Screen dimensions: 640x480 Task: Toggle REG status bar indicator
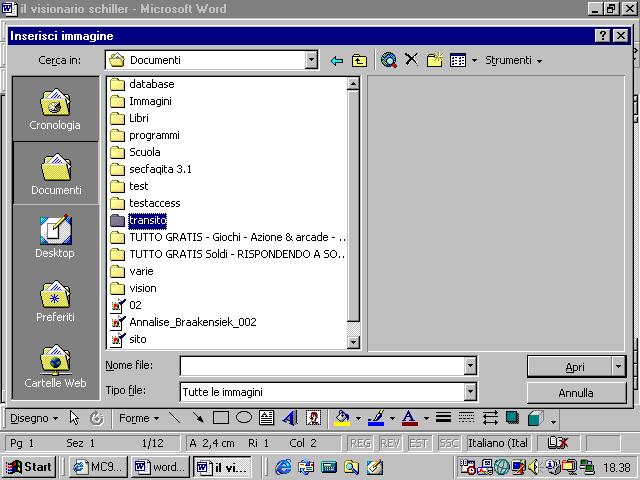(x=360, y=443)
